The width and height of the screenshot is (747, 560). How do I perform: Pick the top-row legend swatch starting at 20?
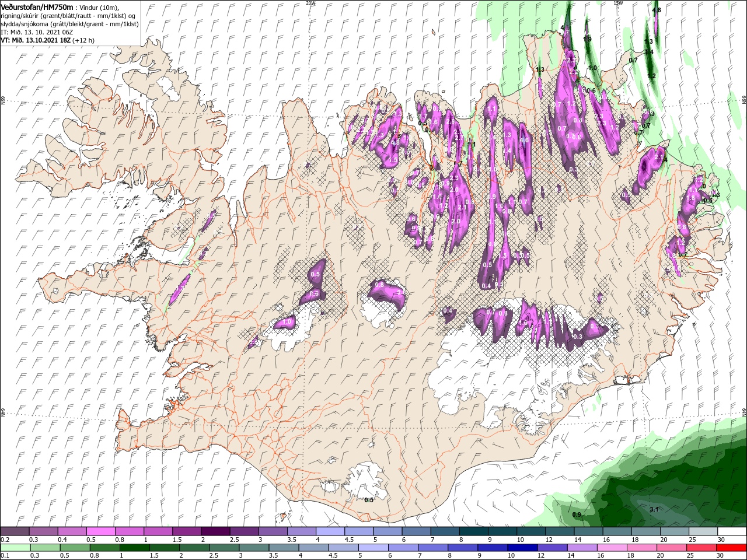point(675,531)
